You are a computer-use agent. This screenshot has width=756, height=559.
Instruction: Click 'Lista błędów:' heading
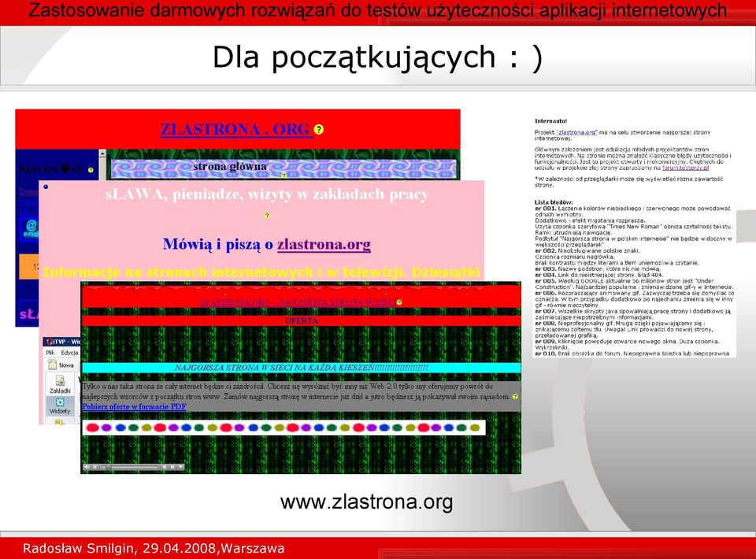click(x=554, y=202)
